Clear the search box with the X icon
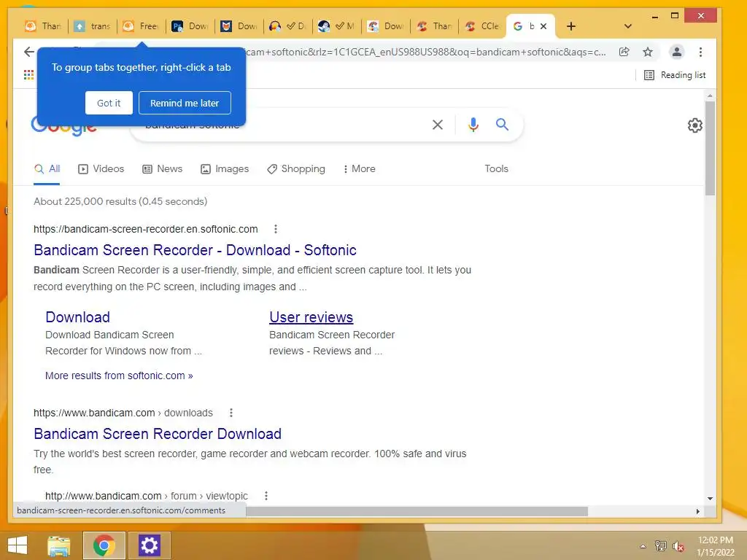The width and height of the screenshot is (747, 560). [x=438, y=125]
